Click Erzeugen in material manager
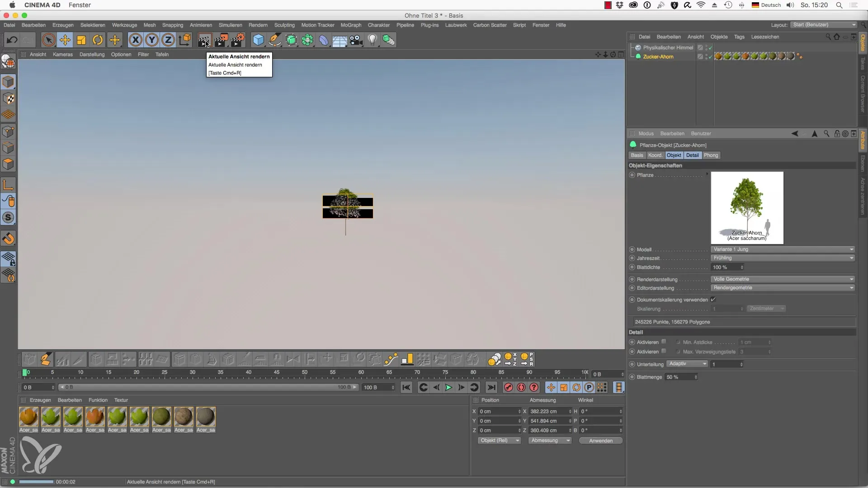 [x=40, y=400]
